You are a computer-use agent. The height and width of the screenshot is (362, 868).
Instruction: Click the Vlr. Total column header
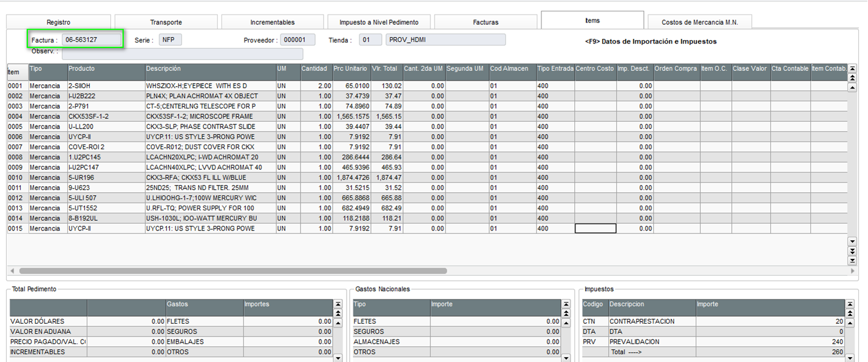(x=387, y=72)
